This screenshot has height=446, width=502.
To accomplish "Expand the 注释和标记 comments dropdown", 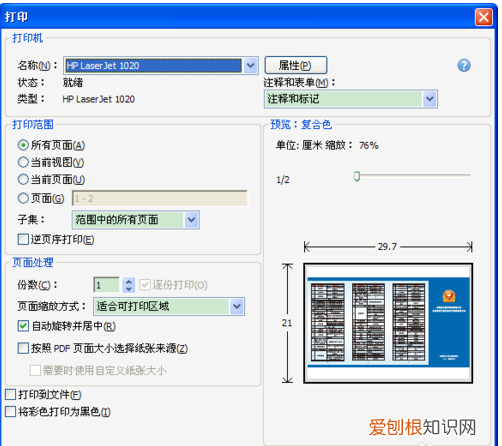I will (x=430, y=99).
